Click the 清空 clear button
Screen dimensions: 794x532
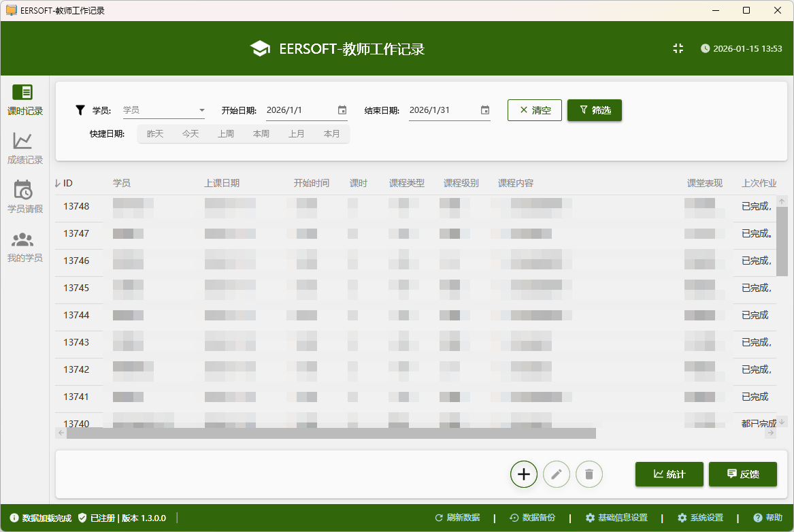coord(534,110)
